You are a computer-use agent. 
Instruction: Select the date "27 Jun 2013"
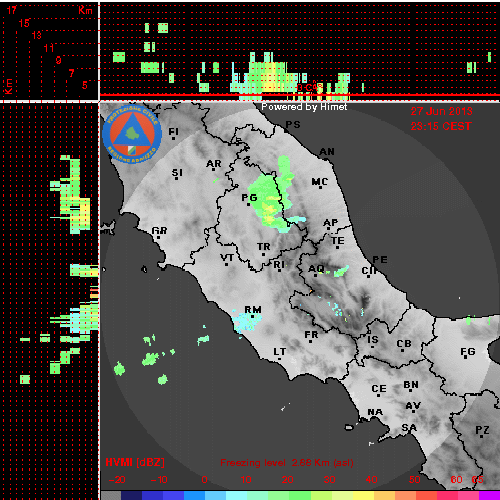(441, 111)
